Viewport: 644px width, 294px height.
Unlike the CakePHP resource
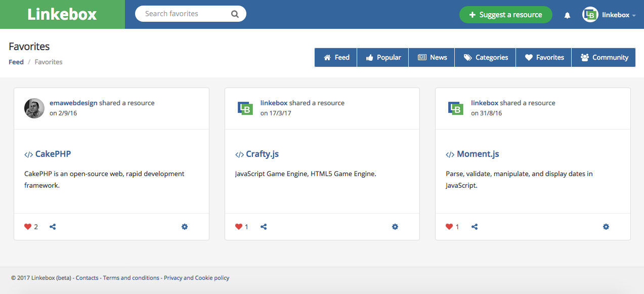click(x=28, y=227)
